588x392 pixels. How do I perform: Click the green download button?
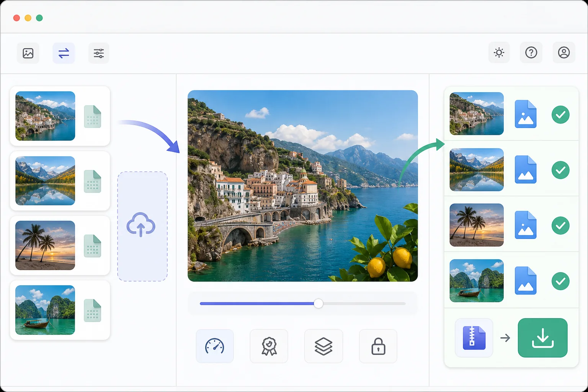[x=543, y=338]
